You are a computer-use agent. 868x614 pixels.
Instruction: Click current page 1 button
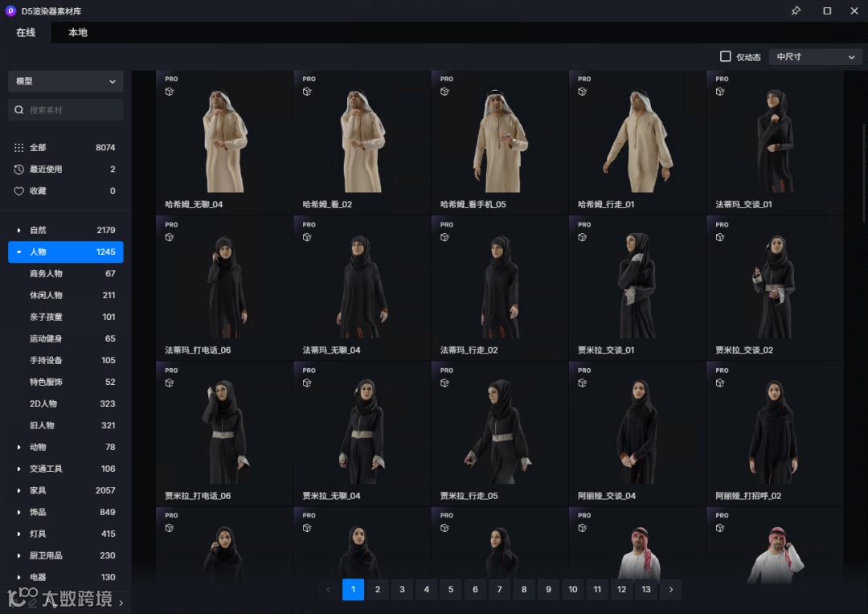[353, 589]
